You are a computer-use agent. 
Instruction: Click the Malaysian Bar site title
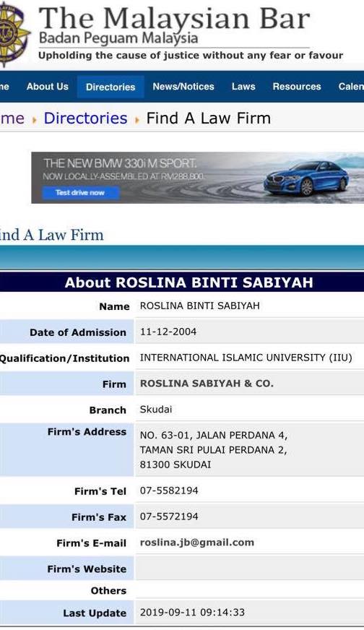click(174, 17)
